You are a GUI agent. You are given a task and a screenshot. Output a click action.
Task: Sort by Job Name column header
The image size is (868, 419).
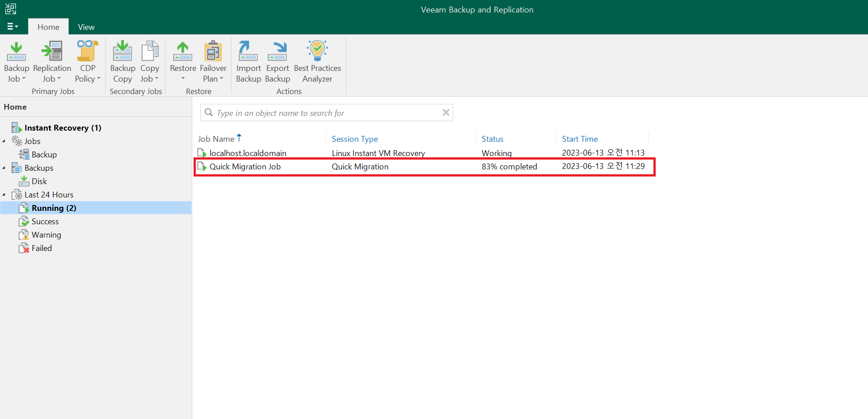click(216, 139)
